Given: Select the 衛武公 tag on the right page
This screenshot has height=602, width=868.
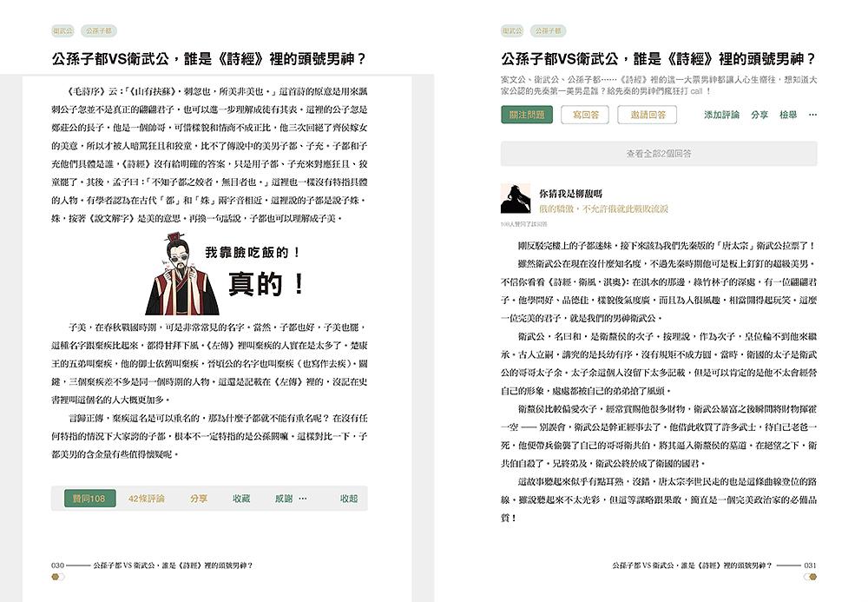Looking at the screenshot, I should 512,31.
